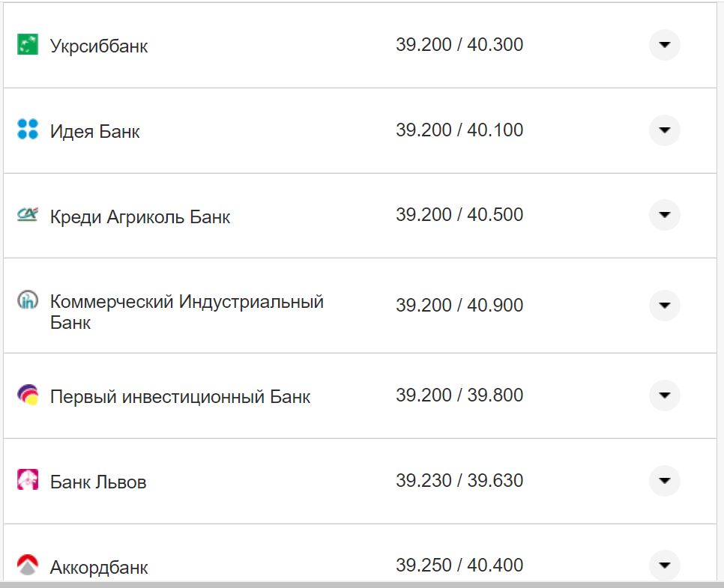The width and height of the screenshot is (724, 588).
Task: Click the Коммерческий Индустриальный Банк logo icon
Action: point(26,300)
